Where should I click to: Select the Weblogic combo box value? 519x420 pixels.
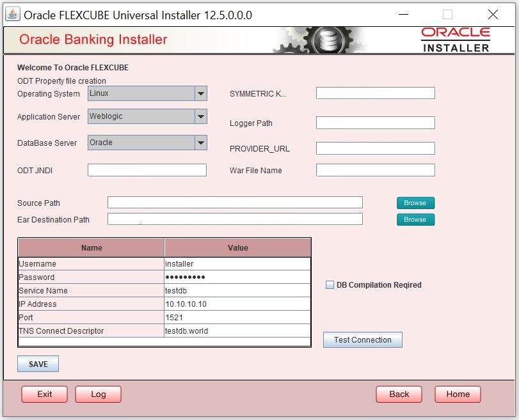point(141,116)
